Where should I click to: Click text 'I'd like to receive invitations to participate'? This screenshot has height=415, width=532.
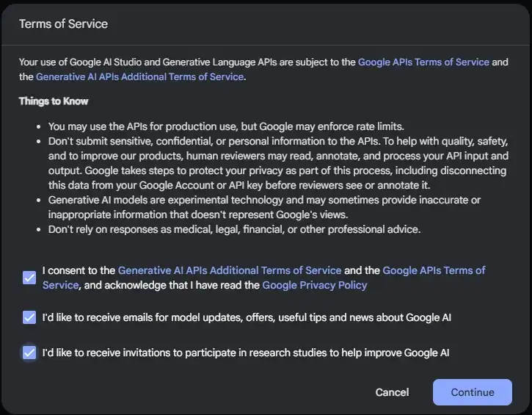tap(246, 353)
